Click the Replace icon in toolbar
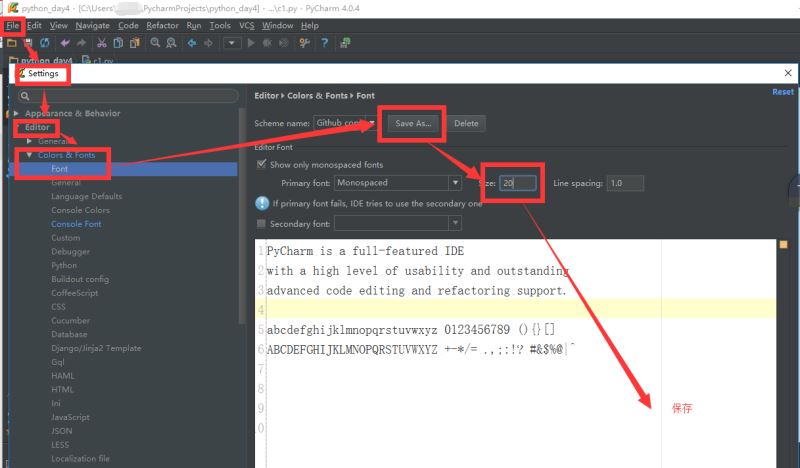 pyautogui.click(x=171, y=43)
